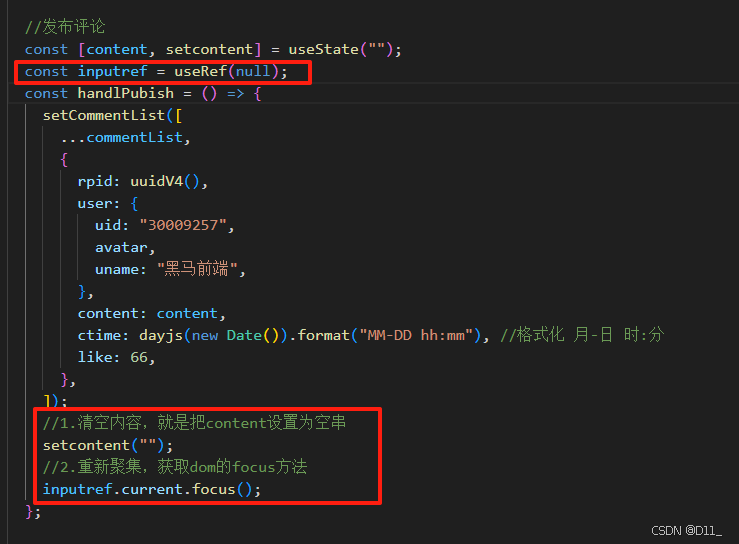The height and width of the screenshot is (544, 739).
Task: Click the format string "MM-DD hh:mm"
Action: [x=416, y=335]
